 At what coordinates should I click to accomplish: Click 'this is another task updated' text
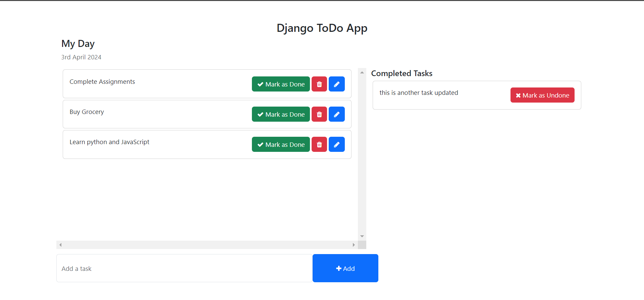click(419, 93)
